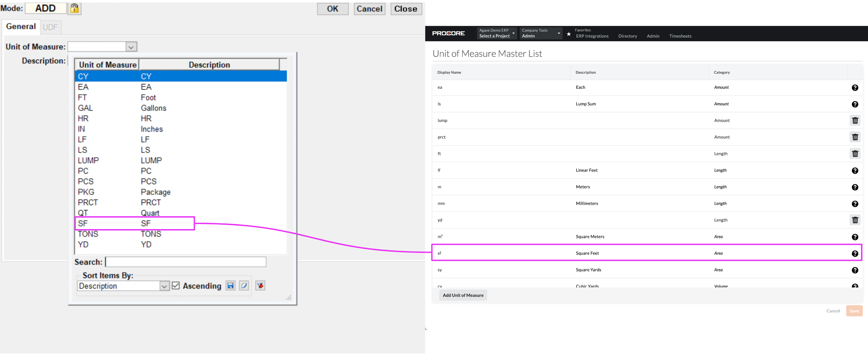
Task: Select the PC row in the list
Action: (181, 171)
